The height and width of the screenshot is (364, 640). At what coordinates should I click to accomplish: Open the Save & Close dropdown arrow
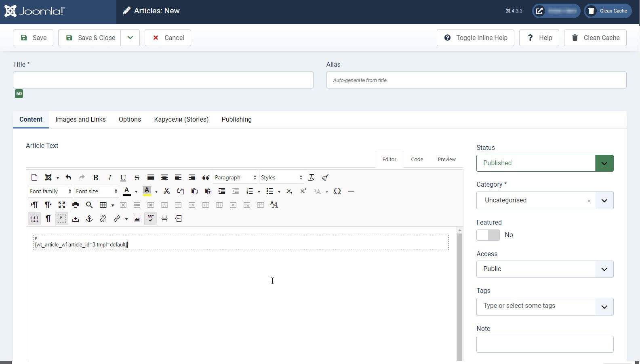click(x=130, y=38)
